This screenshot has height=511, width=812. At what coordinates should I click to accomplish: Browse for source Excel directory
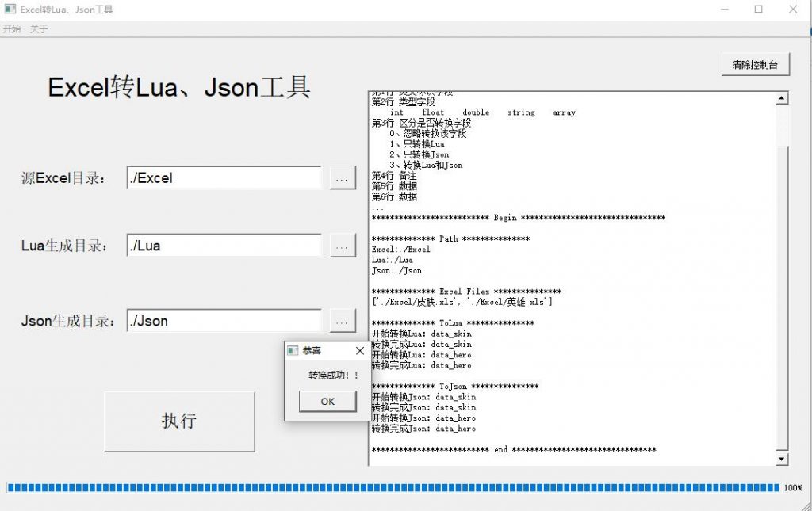(343, 178)
